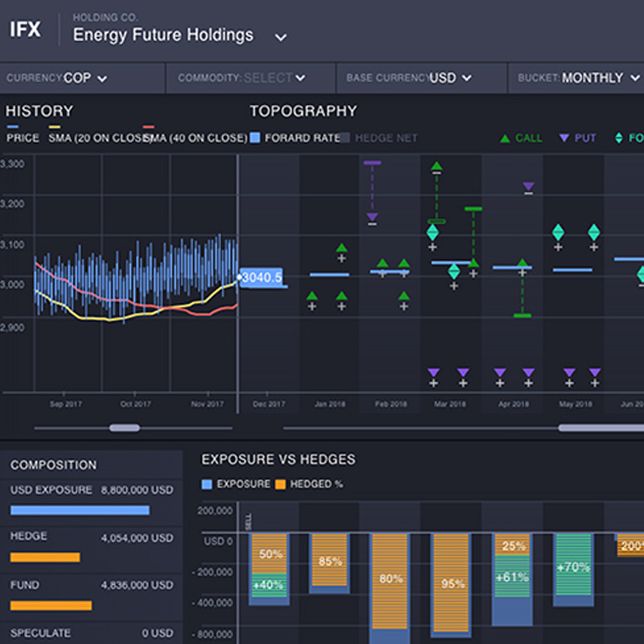Click call triangle above Jan 2018 forward line
644x644 pixels.
[341, 248]
